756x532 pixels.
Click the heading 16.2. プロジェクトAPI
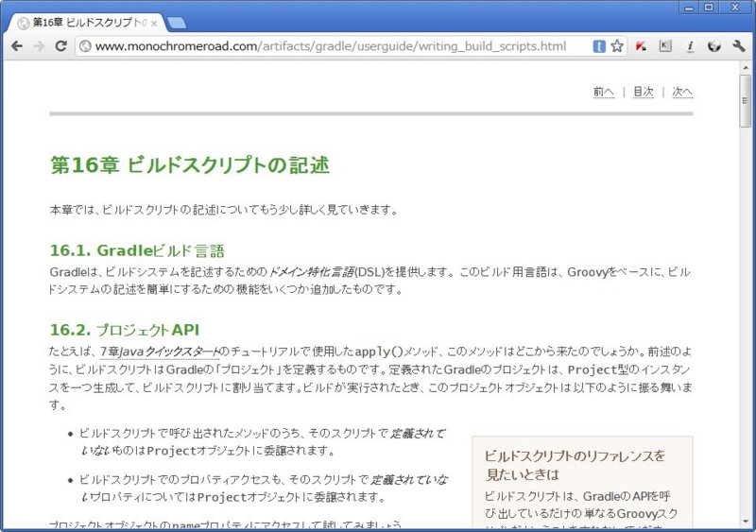click(x=125, y=330)
